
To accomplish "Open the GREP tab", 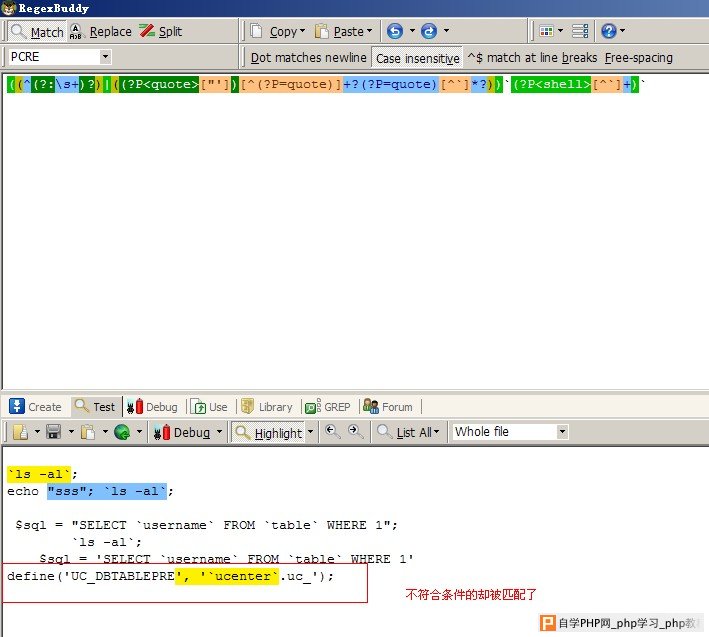I will 328,407.
